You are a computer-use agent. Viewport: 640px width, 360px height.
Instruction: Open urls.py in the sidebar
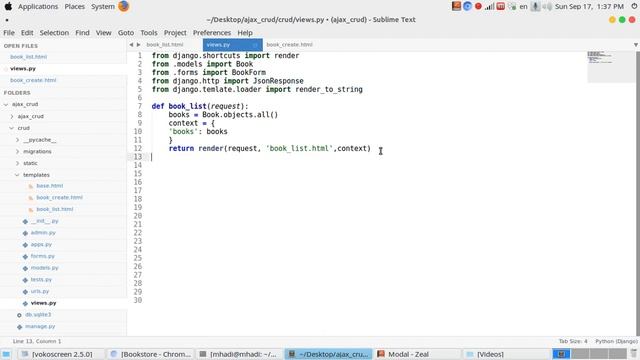[40, 291]
